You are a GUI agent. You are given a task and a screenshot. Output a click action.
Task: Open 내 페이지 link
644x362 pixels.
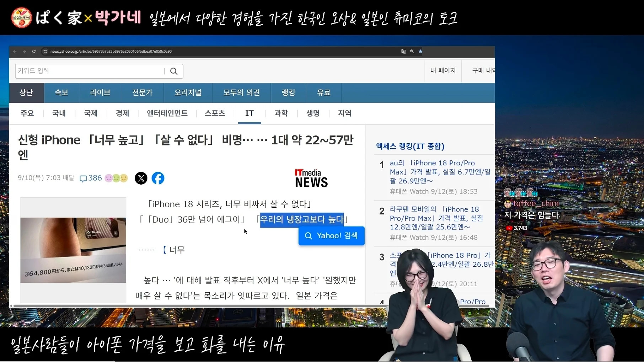click(443, 71)
